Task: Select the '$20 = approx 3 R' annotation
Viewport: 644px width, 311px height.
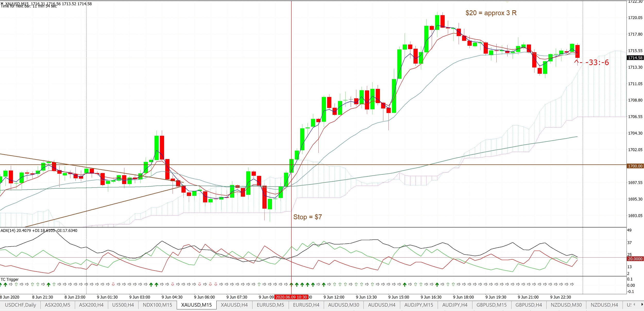Action: pos(491,13)
